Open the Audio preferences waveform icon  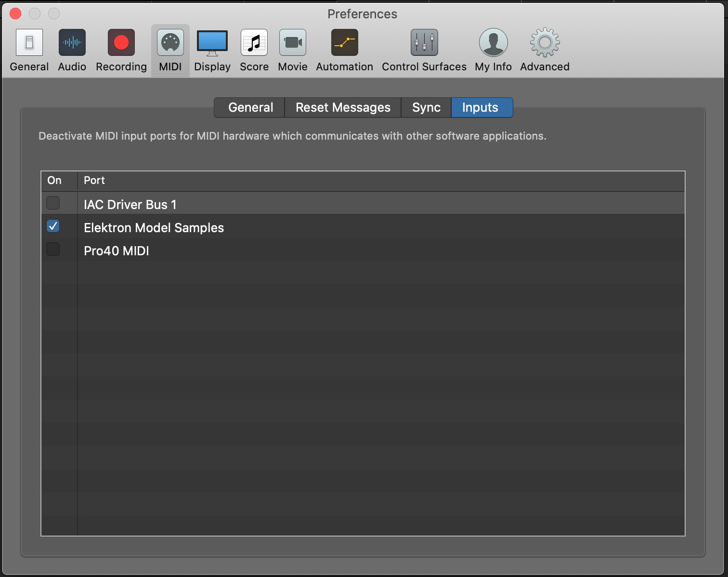pos(72,42)
